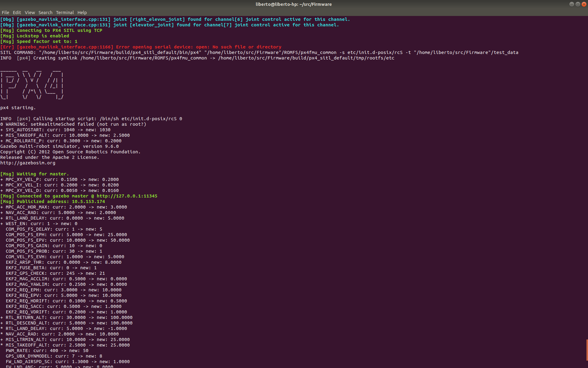
Task: Click the EKF2_GPS_CHECK parameter line
Action: tap(55, 273)
